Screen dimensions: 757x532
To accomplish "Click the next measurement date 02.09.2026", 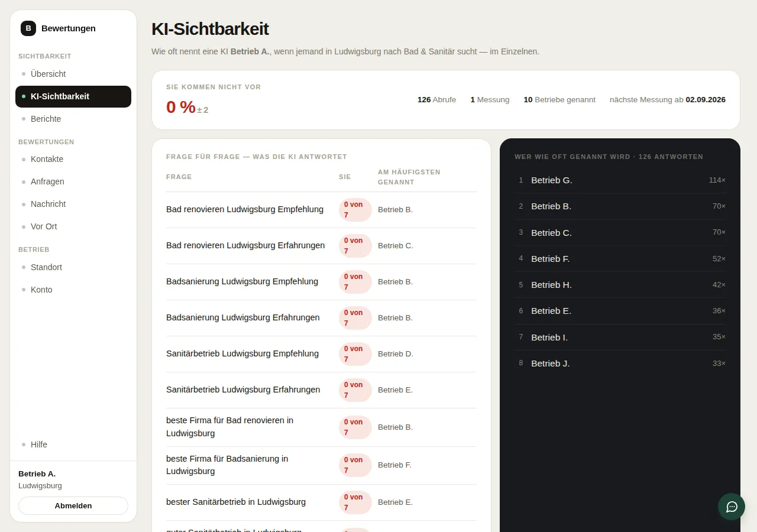I will 706,100.
